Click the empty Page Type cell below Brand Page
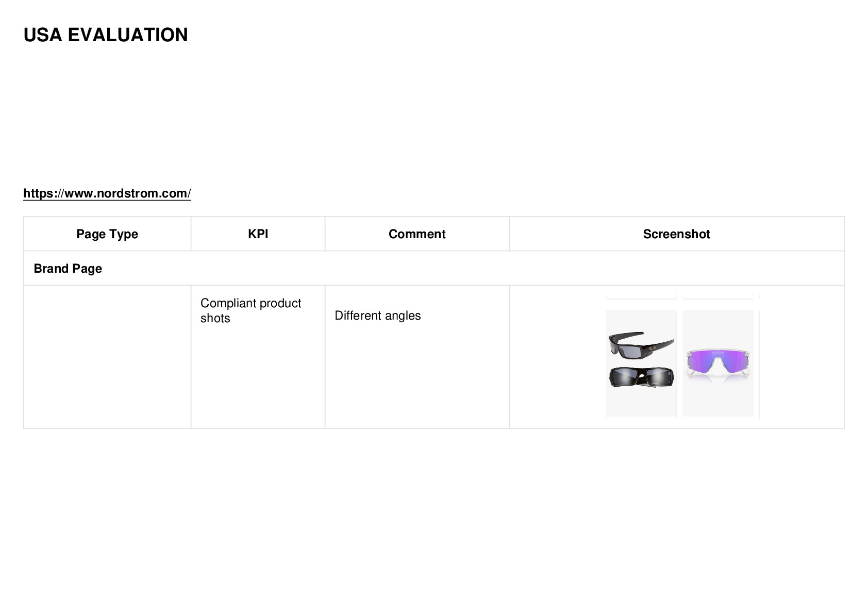 (107, 357)
